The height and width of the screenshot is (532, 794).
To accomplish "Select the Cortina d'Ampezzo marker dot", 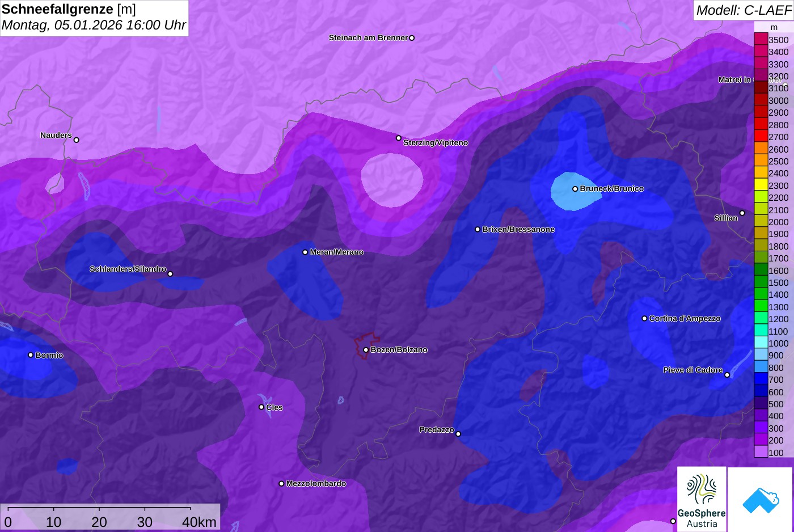I will pos(644,319).
